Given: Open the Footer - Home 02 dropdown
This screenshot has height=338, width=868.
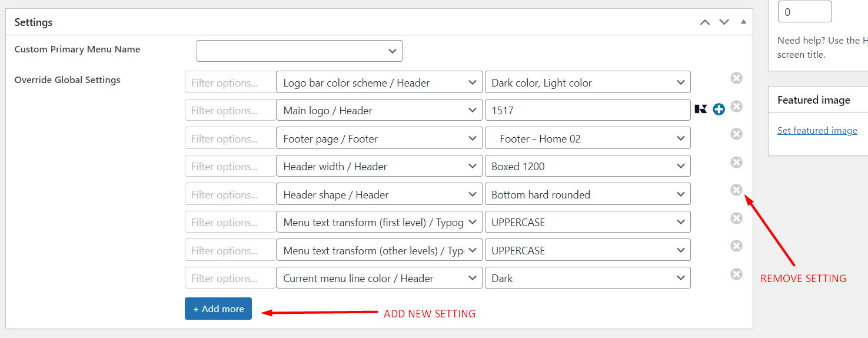Looking at the screenshot, I should [x=588, y=138].
